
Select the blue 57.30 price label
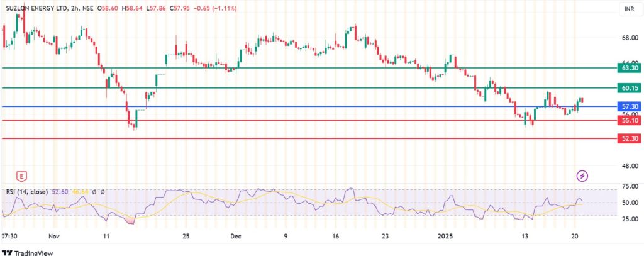(630, 107)
